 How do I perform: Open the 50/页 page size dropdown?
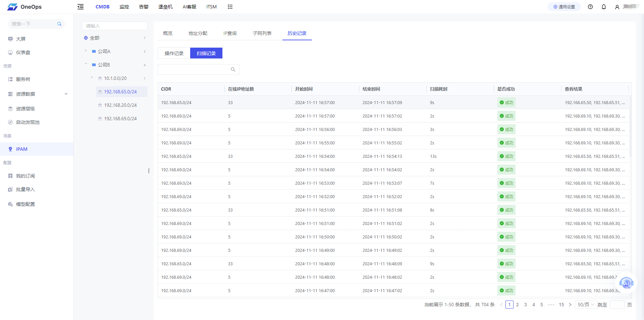586,305
